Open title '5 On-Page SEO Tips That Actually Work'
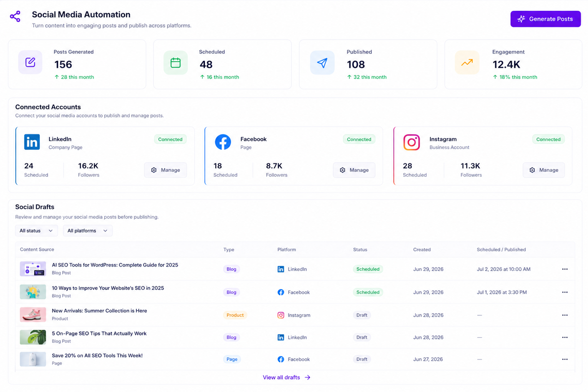This screenshot has width=588, height=392. (x=99, y=333)
